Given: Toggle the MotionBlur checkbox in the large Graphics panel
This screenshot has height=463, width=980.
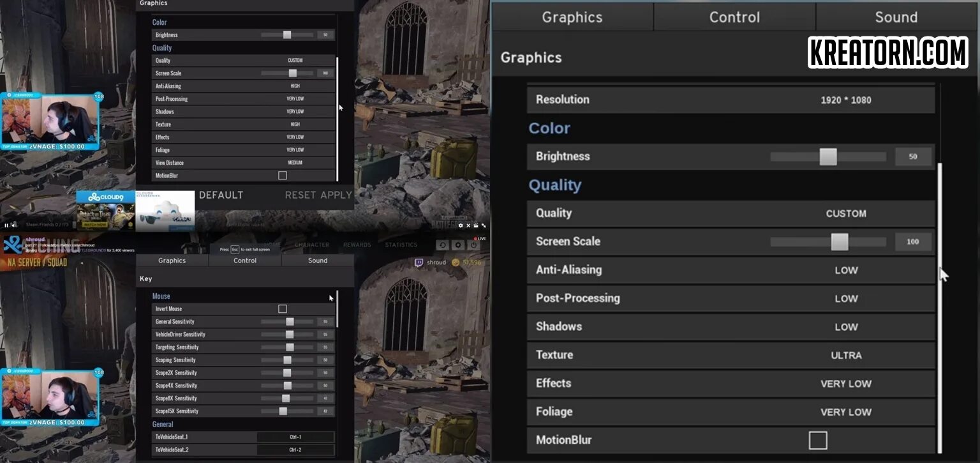Looking at the screenshot, I should click(817, 440).
